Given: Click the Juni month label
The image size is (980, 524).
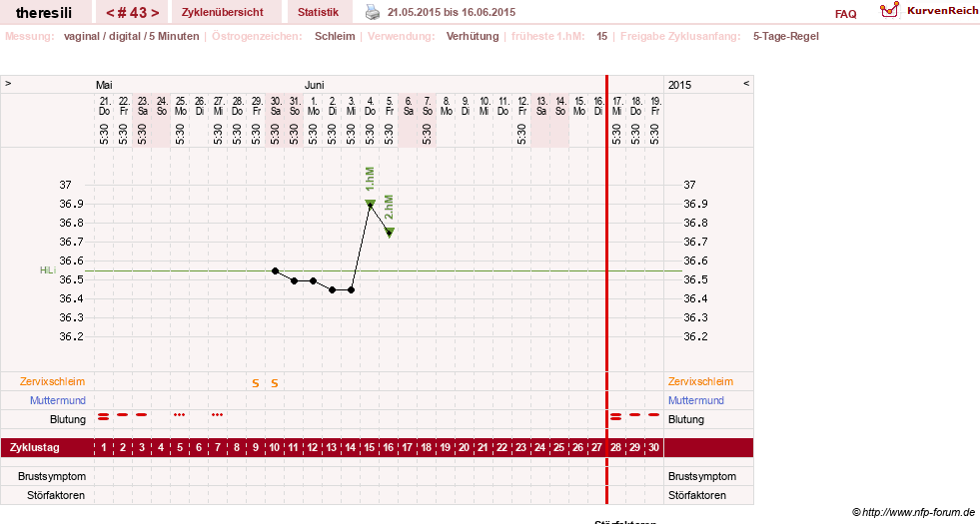Looking at the screenshot, I should point(315,85).
